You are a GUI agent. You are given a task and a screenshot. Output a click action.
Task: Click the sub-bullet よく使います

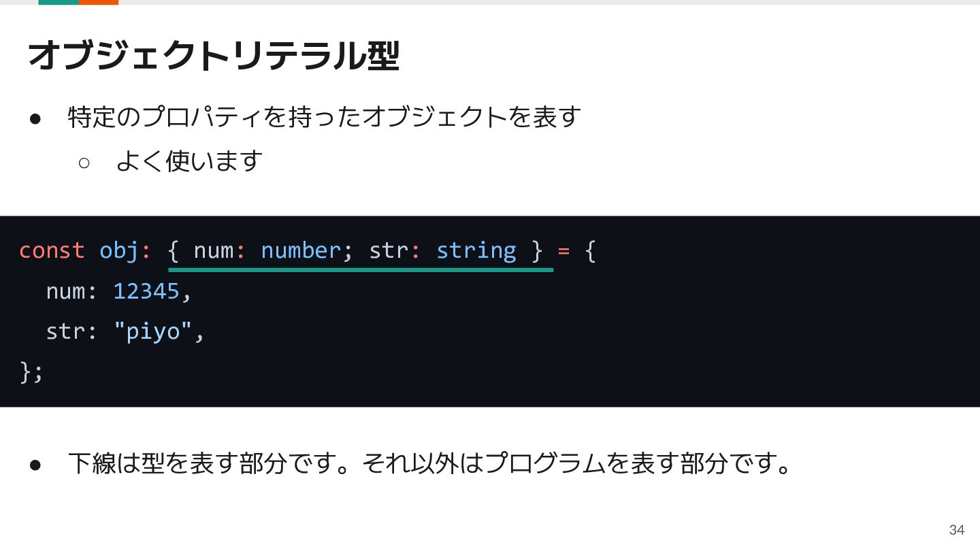189,161
